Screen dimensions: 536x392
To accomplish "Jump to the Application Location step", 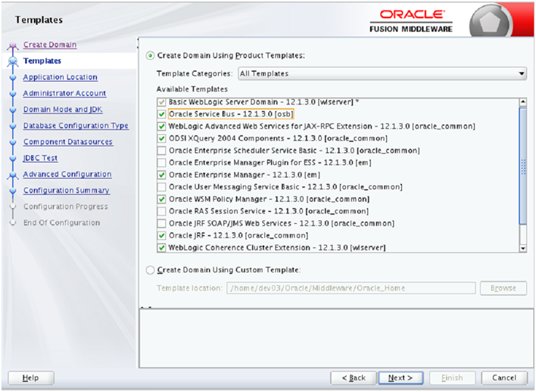I will [x=60, y=77].
